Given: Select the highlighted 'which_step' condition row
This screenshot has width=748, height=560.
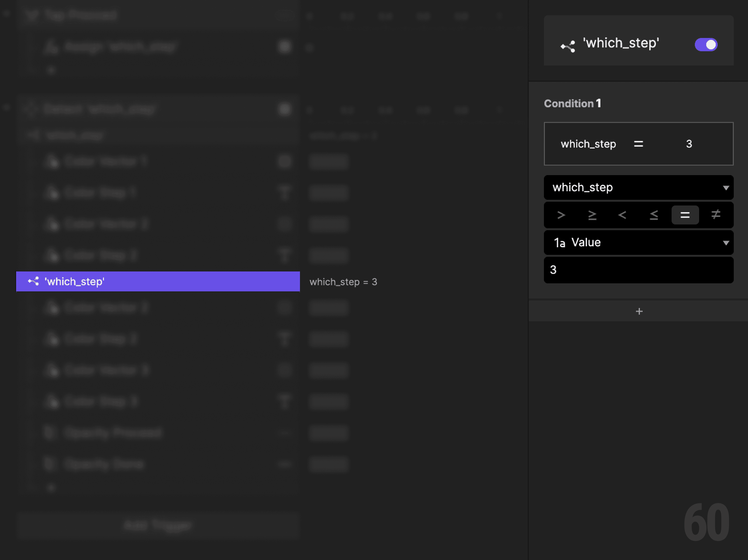Looking at the screenshot, I should click(x=158, y=281).
